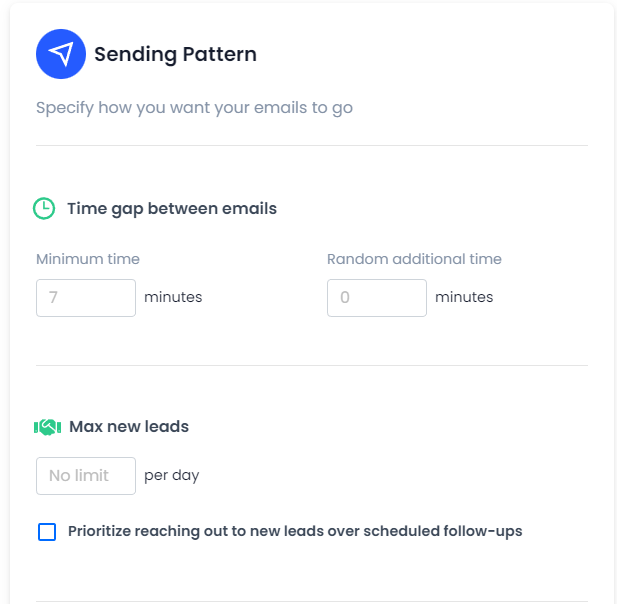617x604 pixels.
Task: Click the green handshake icon
Action: (48, 427)
